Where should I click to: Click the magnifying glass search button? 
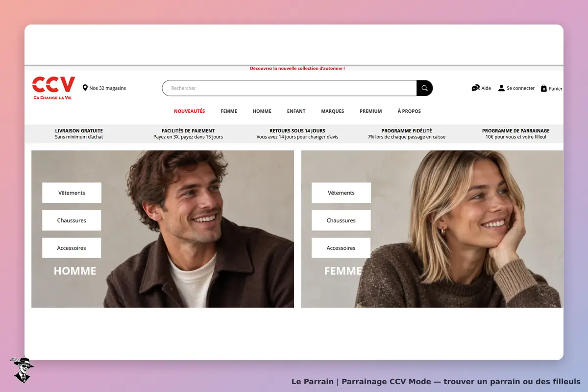click(424, 88)
